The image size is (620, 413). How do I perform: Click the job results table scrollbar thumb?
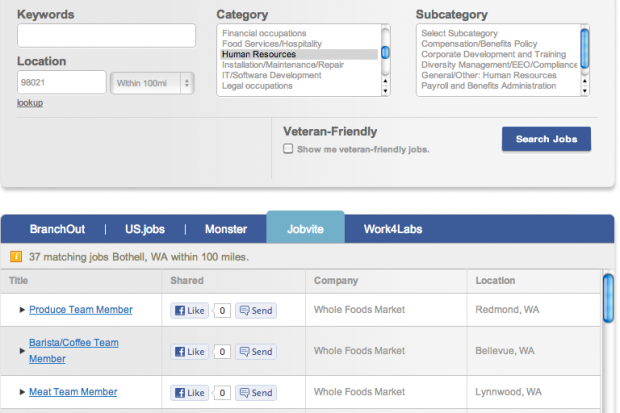(608, 298)
